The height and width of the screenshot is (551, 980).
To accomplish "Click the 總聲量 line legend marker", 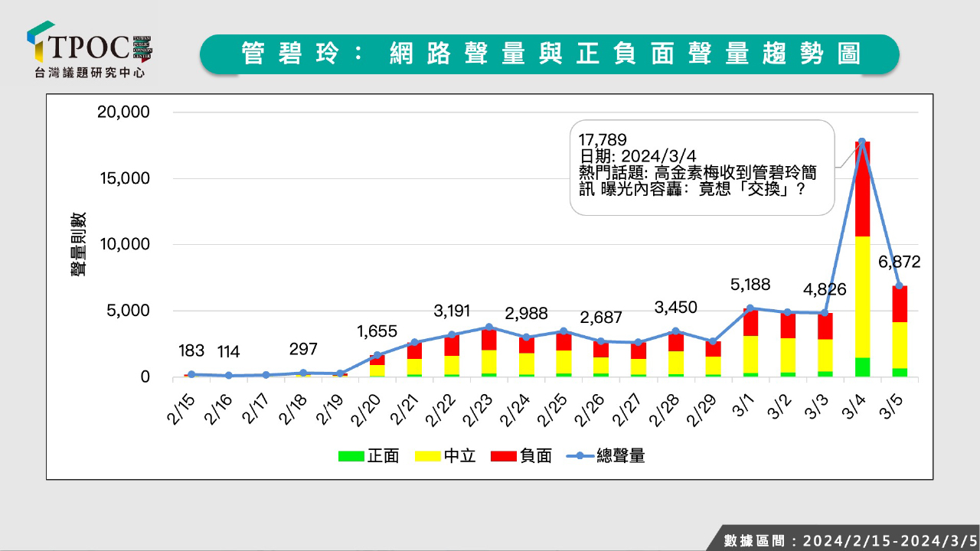I will (x=580, y=456).
